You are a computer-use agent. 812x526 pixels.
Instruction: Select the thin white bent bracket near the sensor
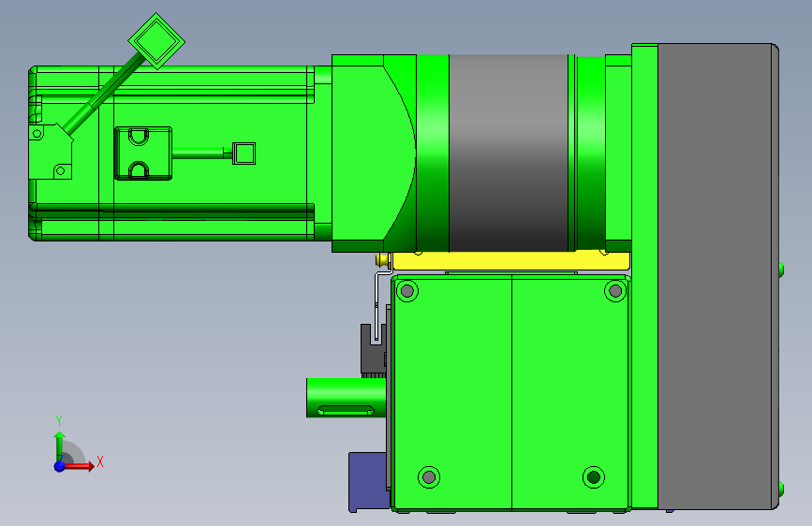(x=377, y=305)
